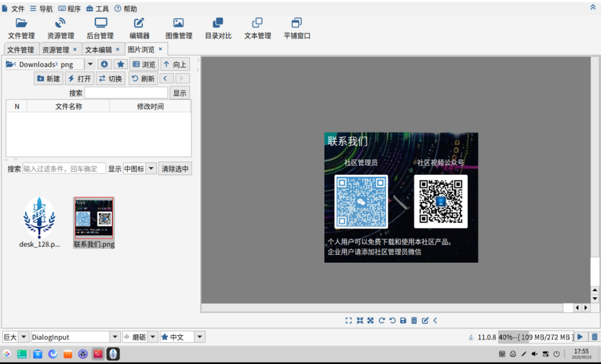The height and width of the screenshot is (364, 601).
Task: Click the play icon by memory indicator
Action: click(580, 337)
